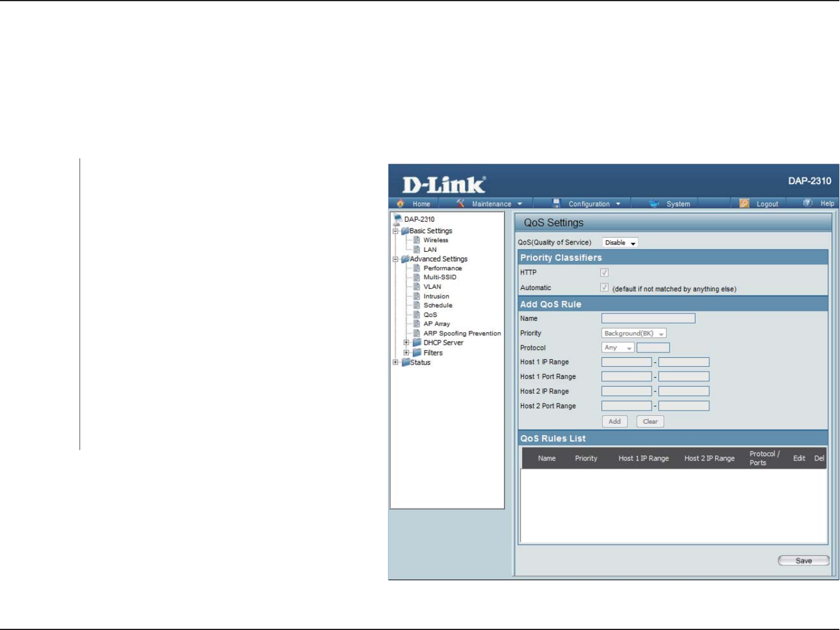840x630 pixels.
Task: Click the DHCP Server folder icon
Action: pyautogui.click(x=417, y=343)
